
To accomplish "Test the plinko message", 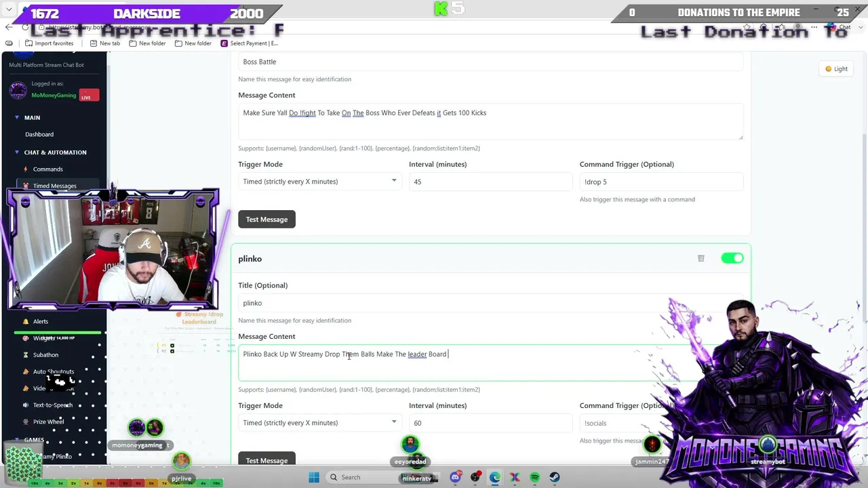I will 267,460.
